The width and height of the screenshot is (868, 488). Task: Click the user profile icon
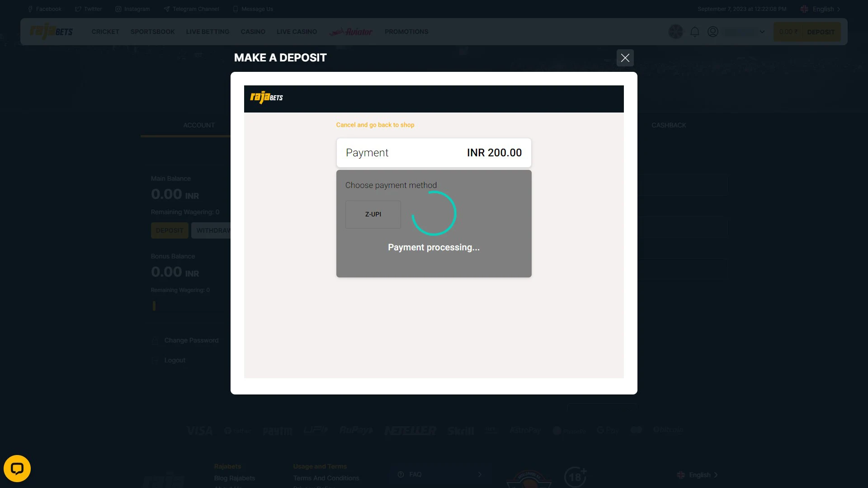(713, 32)
